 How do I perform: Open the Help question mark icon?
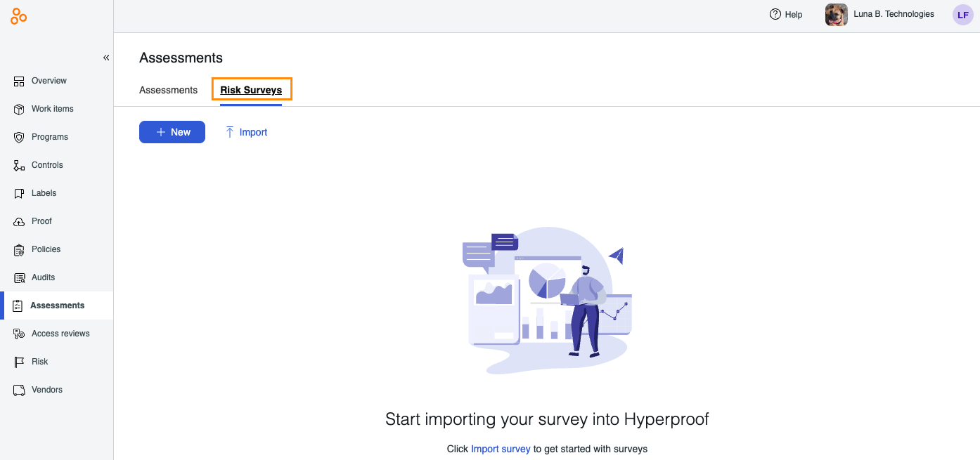click(775, 14)
